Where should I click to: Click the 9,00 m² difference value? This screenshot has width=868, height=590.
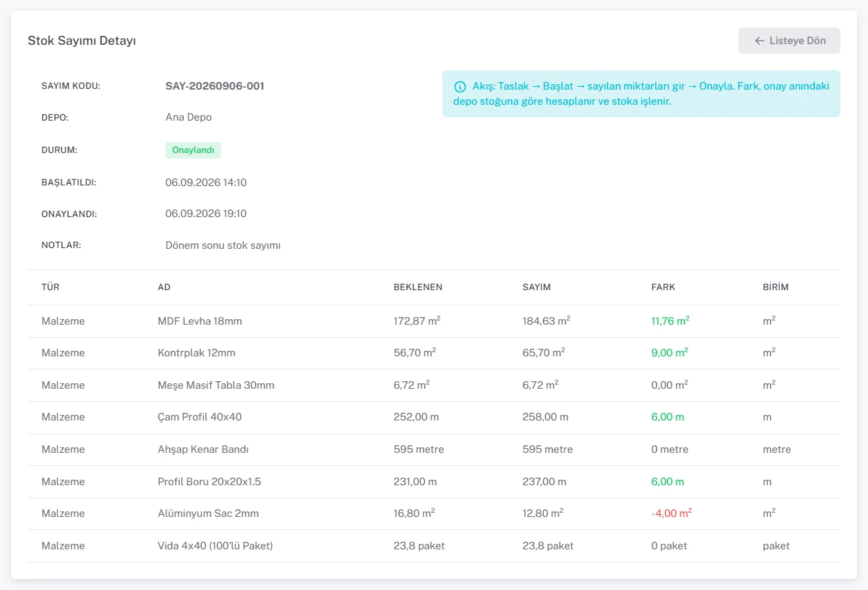coord(670,353)
